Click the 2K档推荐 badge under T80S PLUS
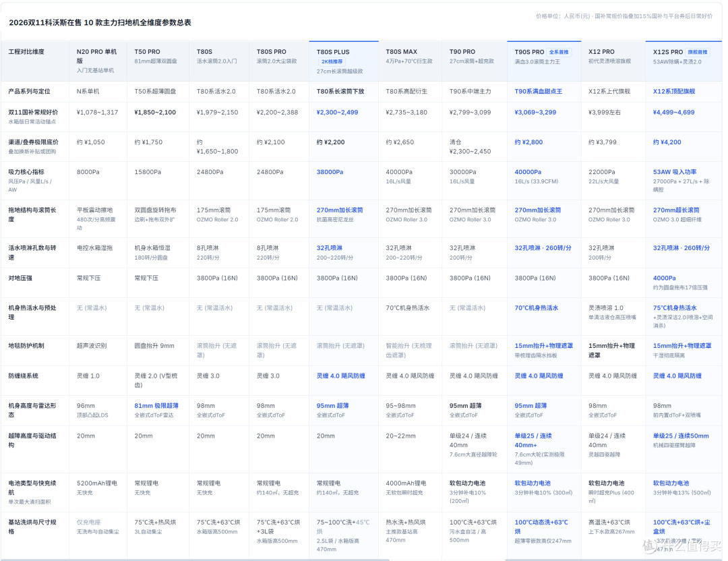This screenshot has height=561, width=728. (332, 62)
